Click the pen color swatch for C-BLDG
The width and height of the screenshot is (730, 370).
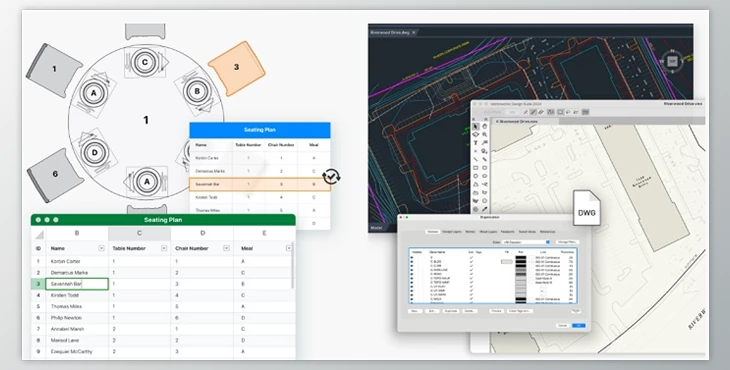521,262
